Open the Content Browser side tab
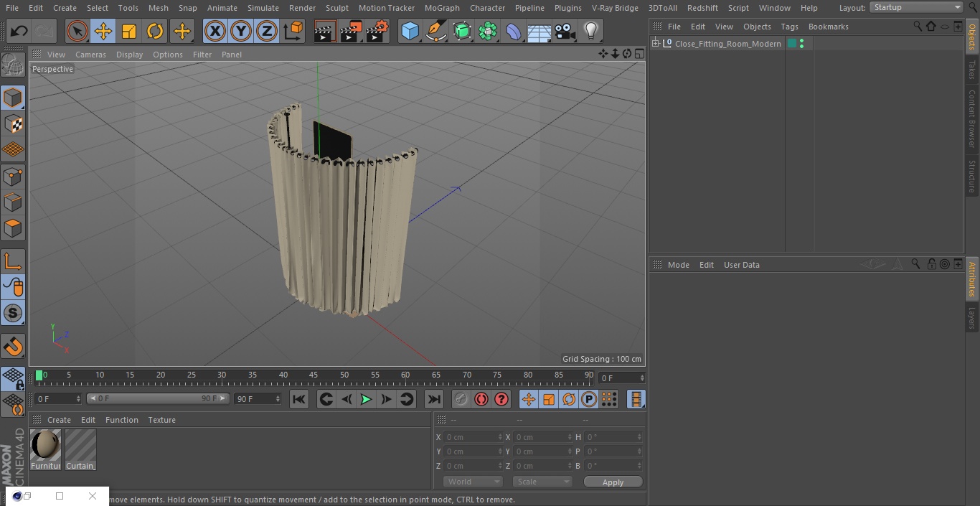 [972, 118]
